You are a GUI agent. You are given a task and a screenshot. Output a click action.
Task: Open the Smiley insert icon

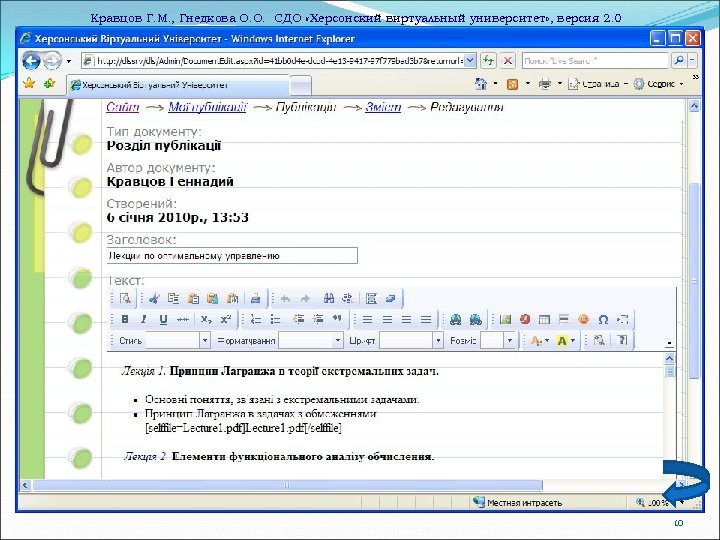click(584, 319)
